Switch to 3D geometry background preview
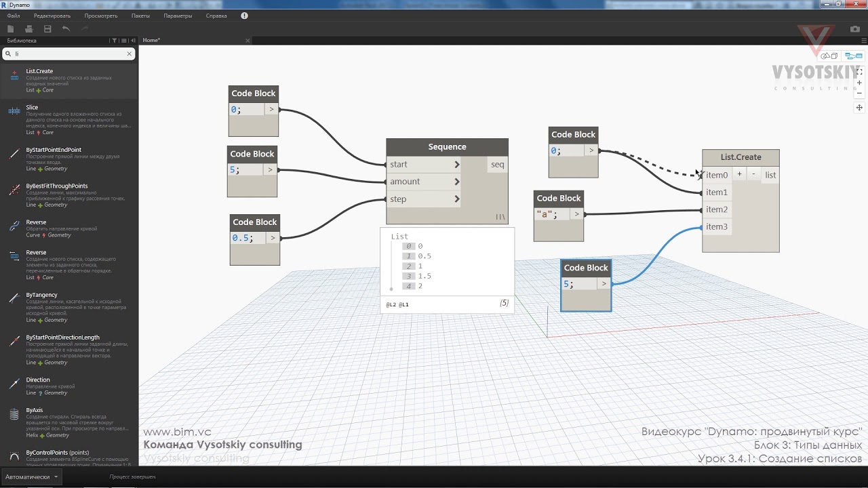Screen dimensions: 868x488 829,56
